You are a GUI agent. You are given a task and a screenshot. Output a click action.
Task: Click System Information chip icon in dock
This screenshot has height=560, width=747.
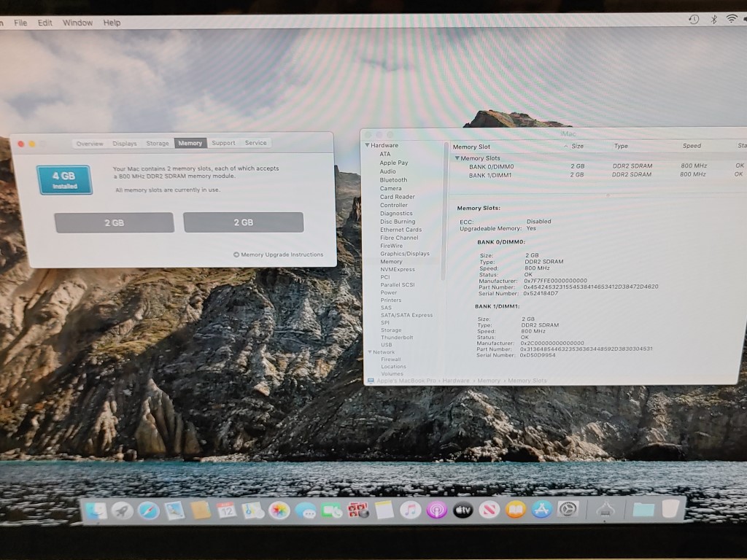605,510
